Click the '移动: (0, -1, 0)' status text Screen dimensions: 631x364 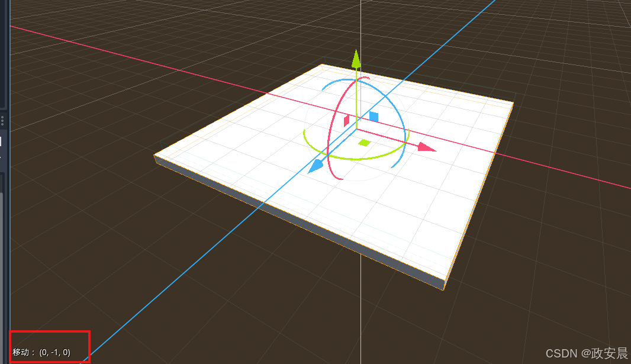click(x=41, y=352)
